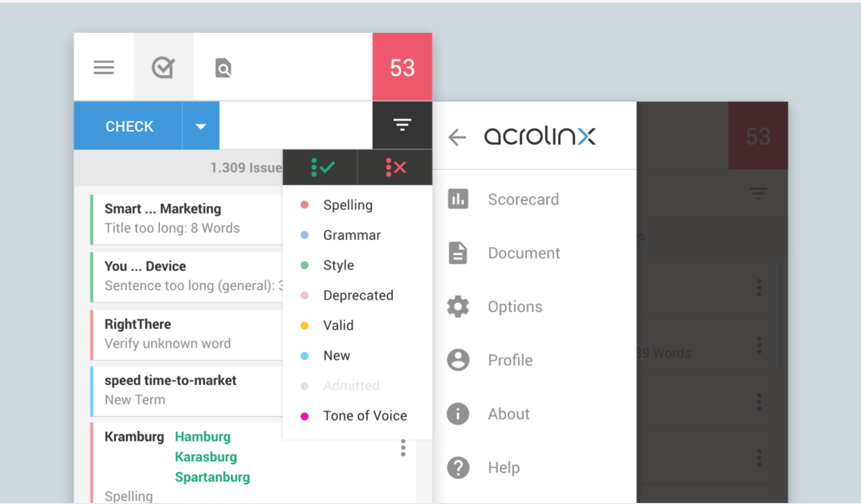The height and width of the screenshot is (504, 861).
Task: Go back using the arrow beside acrolinx
Action: [457, 136]
